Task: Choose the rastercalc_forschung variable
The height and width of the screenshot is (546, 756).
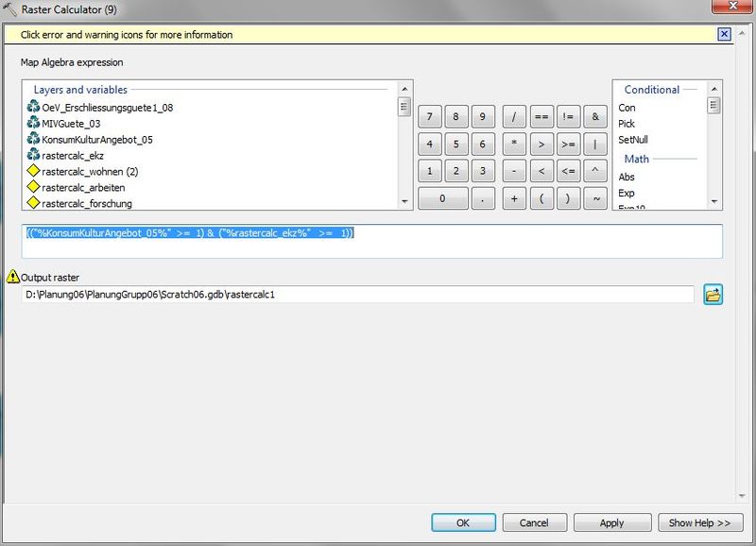Action: point(87,203)
